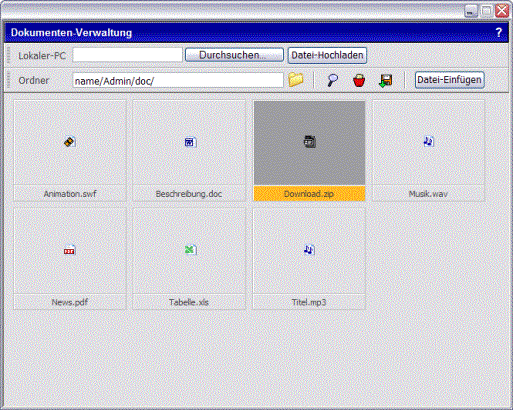Viewport: 513px width, 410px height.
Task: Select the Titel.mp3 audio icon
Action: click(309, 249)
